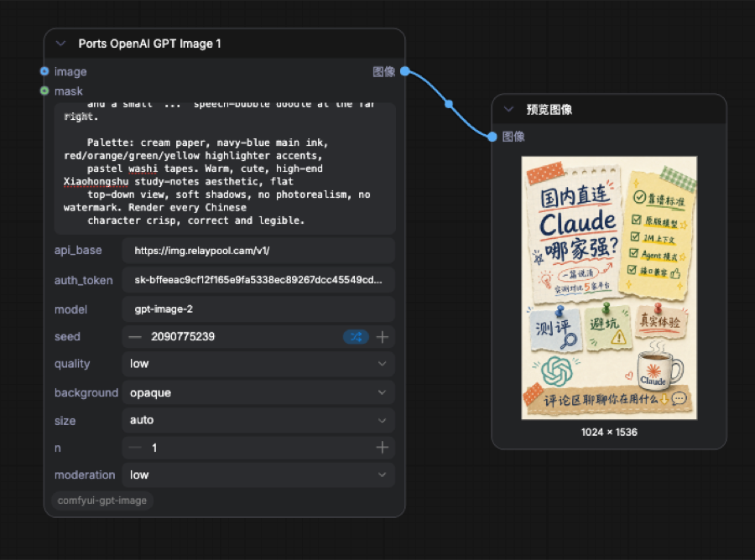Toggle the seed randomize control

[x=356, y=337]
